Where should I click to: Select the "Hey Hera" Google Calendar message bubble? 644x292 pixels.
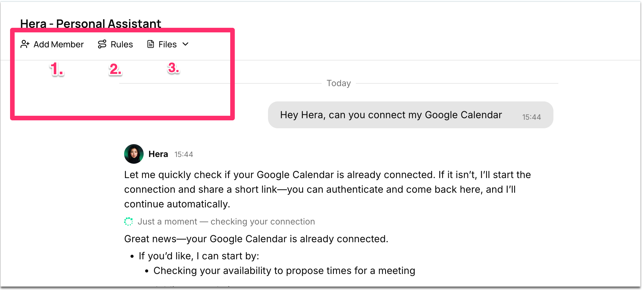(x=391, y=115)
